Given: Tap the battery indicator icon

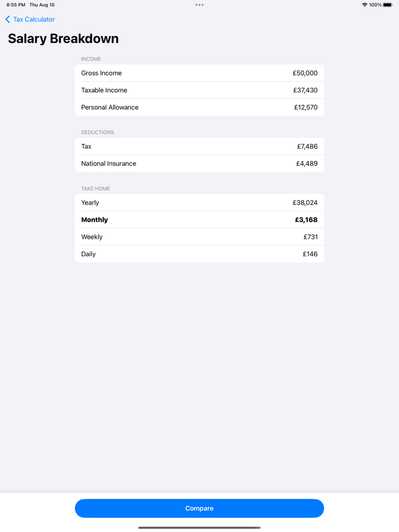Looking at the screenshot, I should [389, 5].
